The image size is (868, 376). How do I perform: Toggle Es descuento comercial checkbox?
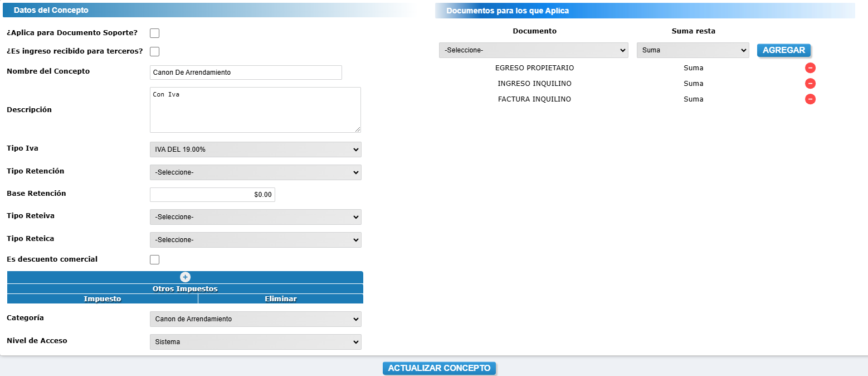[155, 259]
